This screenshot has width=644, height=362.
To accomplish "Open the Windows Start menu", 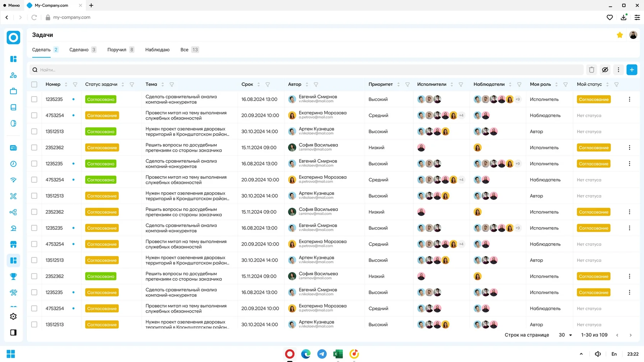I will tap(11, 354).
